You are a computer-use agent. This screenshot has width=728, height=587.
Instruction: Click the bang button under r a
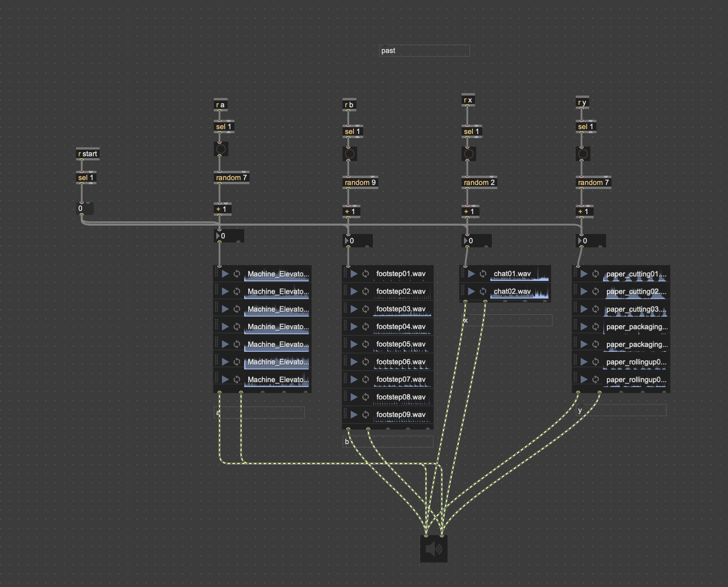pyautogui.click(x=221, y=149)
